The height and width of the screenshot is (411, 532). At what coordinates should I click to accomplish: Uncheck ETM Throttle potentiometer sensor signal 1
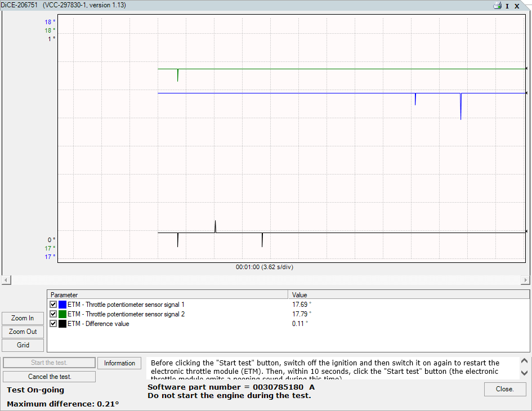[x=53, y=305]
